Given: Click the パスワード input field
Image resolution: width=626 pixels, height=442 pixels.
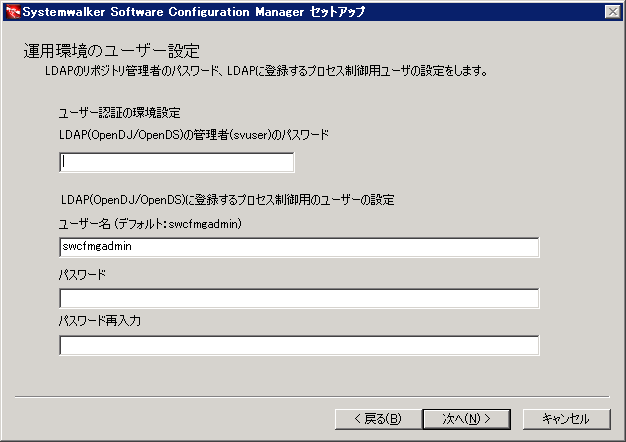Looking at the screenshot, I should 299,298.
